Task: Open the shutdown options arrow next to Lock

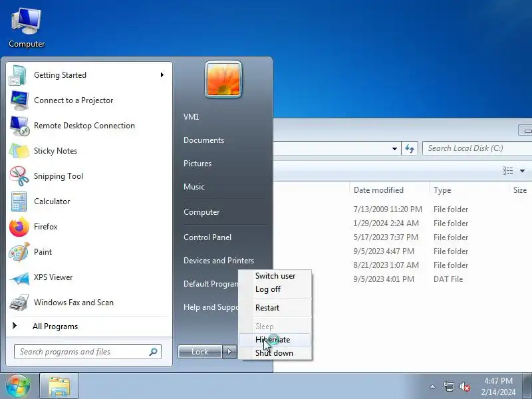Action: click(x=229, y=352)
